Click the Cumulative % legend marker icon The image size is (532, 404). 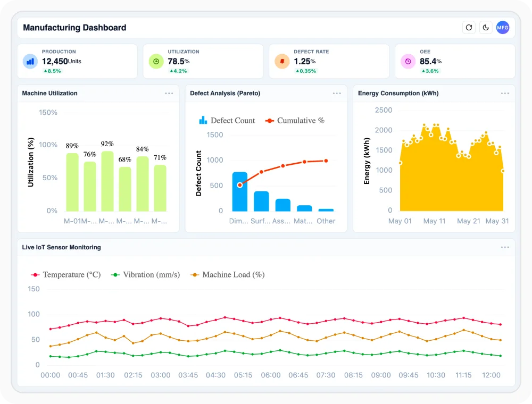(x=270, y=121)
